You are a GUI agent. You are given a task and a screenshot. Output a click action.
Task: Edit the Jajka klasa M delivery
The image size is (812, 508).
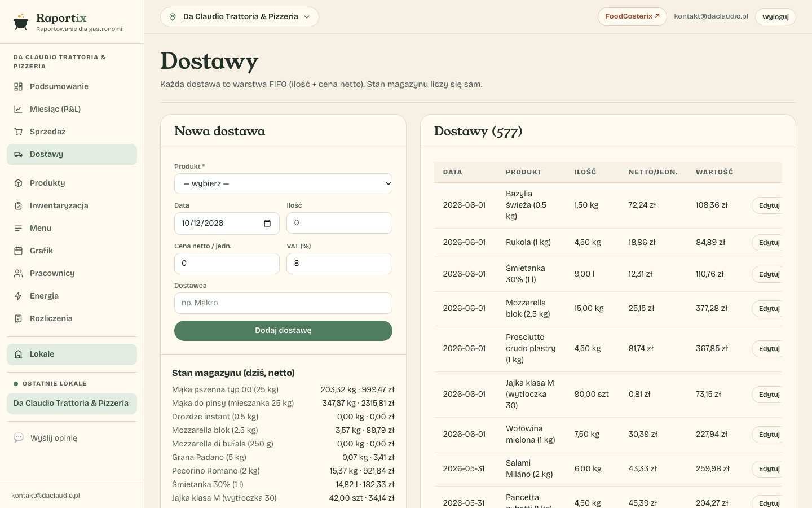coord(768,395)
